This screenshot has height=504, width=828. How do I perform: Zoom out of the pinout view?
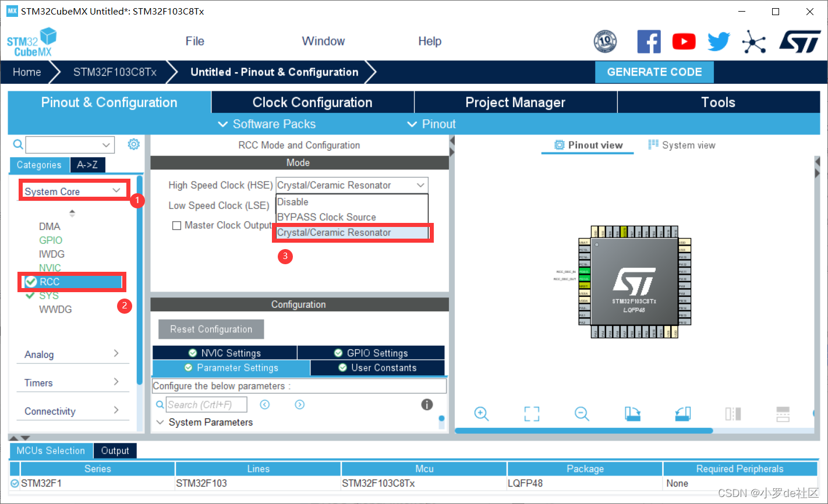pos(582,414)
